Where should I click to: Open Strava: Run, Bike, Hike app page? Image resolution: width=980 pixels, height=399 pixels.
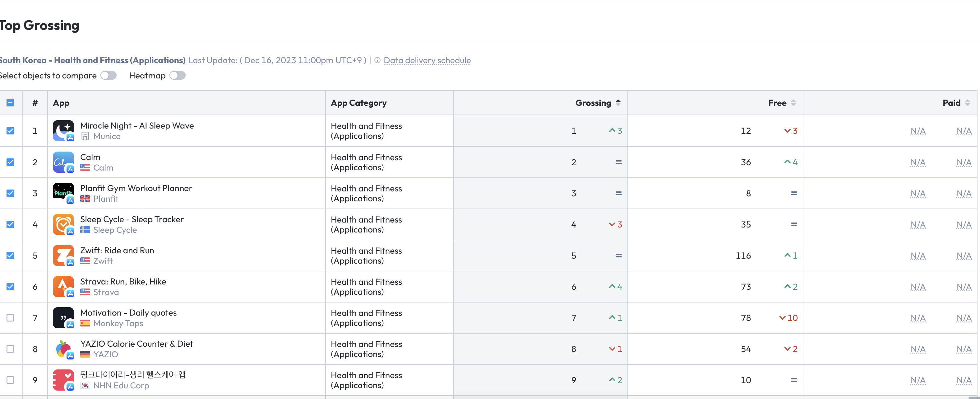[123, 282]
